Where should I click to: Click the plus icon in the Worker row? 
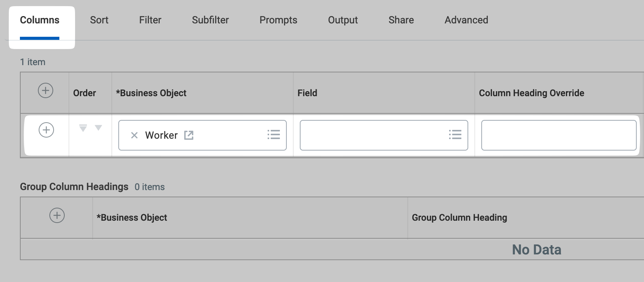click(x=46, y=130)
